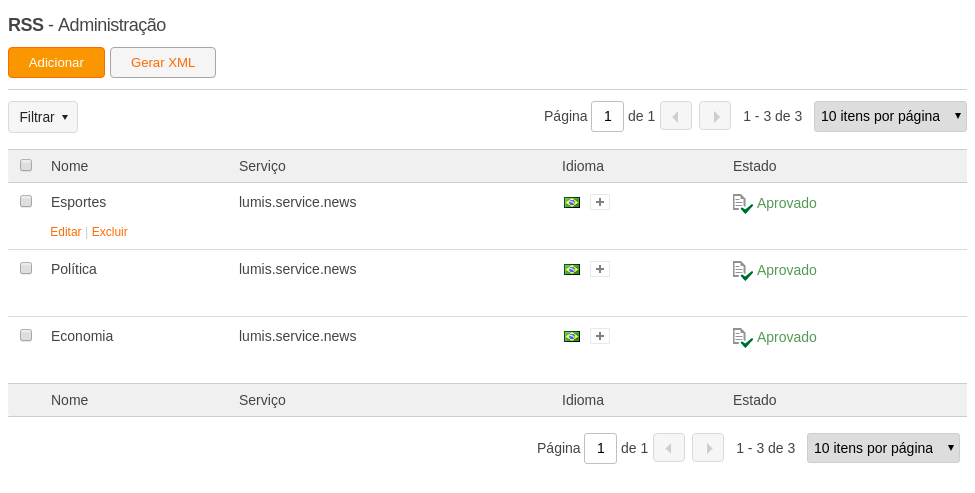The width and height of the screenshot is (975, 493).
Task: Check the select-all checkbox in header
Action: [25, 165]
